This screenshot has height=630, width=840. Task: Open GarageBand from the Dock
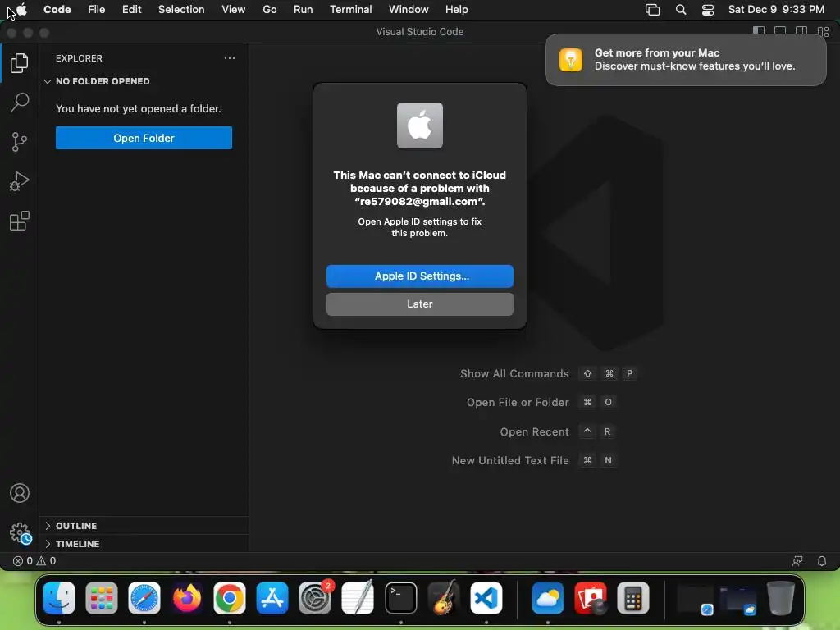click(444, 598)
